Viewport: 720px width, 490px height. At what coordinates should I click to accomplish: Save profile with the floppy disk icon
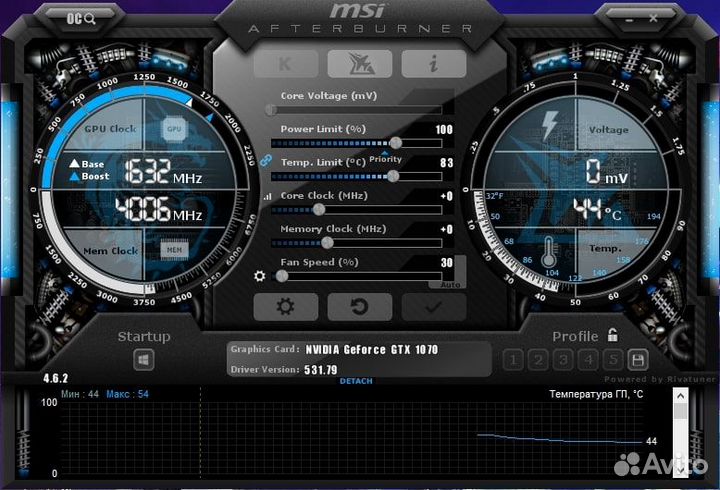638,360
